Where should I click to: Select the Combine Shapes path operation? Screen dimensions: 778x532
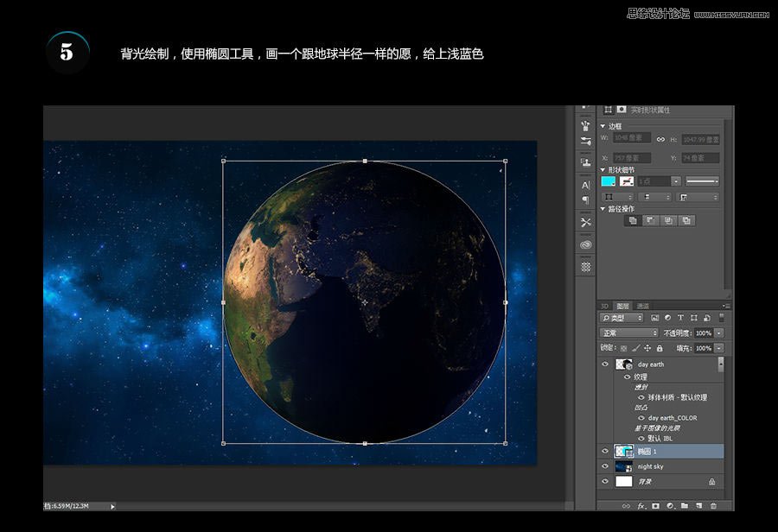point(633,220)
